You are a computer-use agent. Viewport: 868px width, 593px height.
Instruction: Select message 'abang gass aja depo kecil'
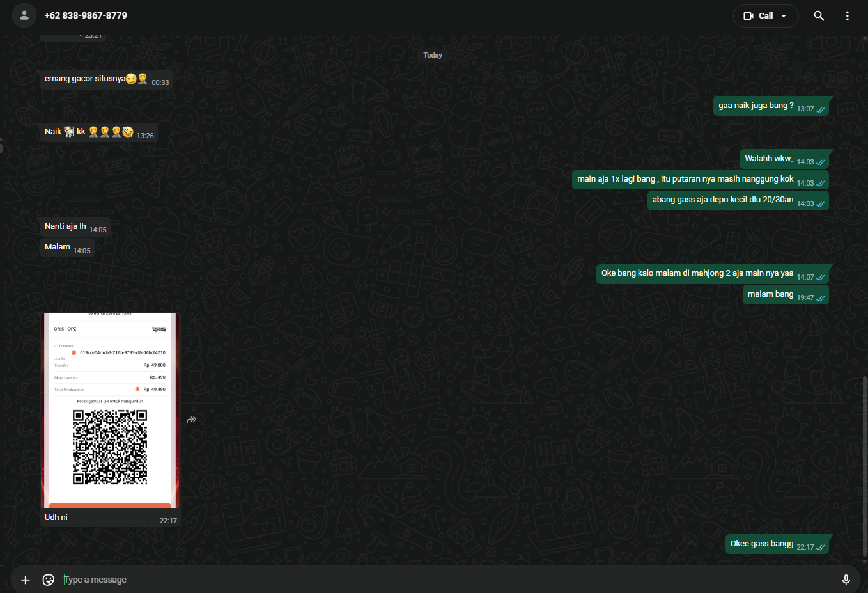(x=738, y=200)
